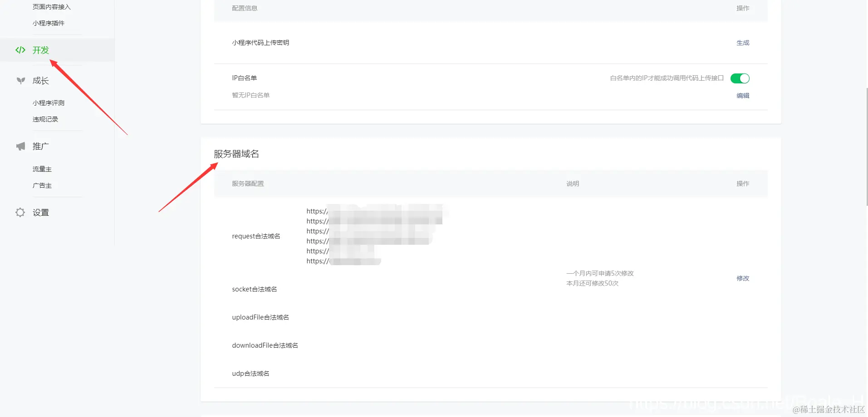Image resolution: width=868 pixels, height=417 pixels.
Task: Select the 开发 code icon in sidebar
Action: coord(20,50)
